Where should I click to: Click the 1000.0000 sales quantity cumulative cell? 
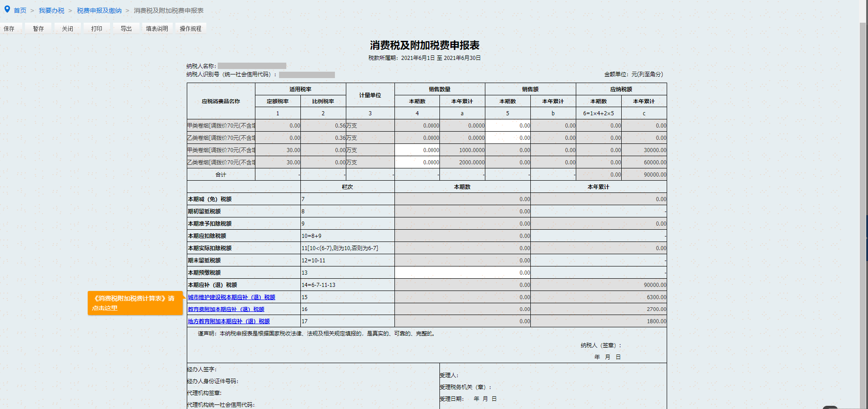[462, 150]
